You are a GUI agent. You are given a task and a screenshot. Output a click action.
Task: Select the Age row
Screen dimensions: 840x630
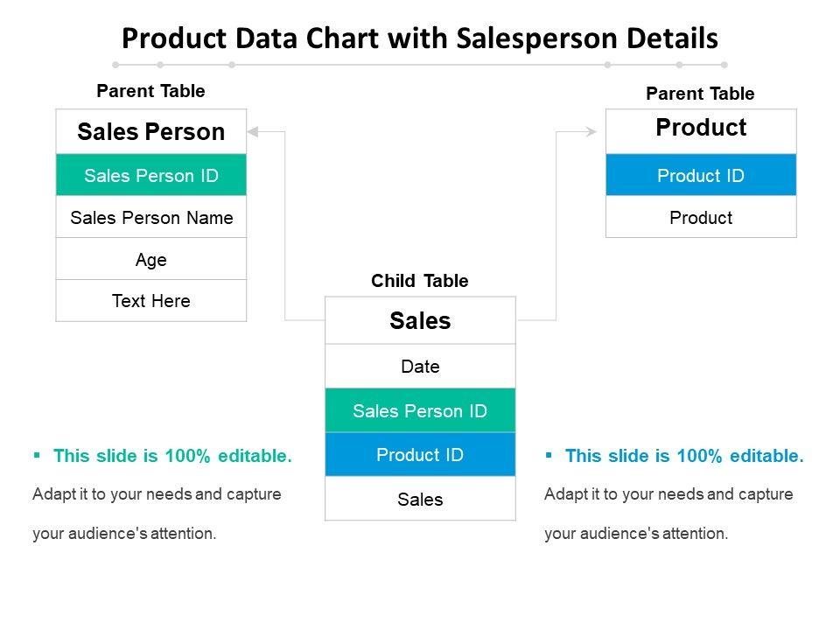(x=151, y=259)
